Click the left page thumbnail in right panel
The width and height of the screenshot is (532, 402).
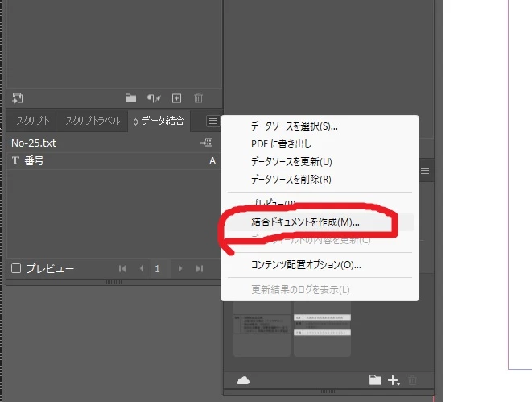coord(262,329)
